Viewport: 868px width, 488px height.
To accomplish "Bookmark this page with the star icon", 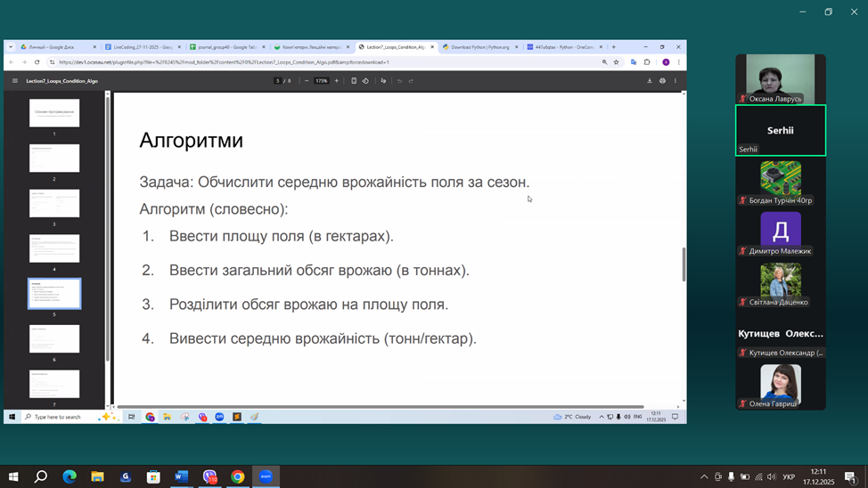I will coord(616,62).
